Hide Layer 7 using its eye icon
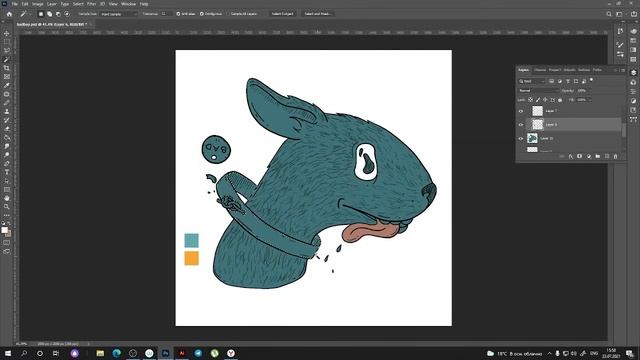 (x=521, y=111)
